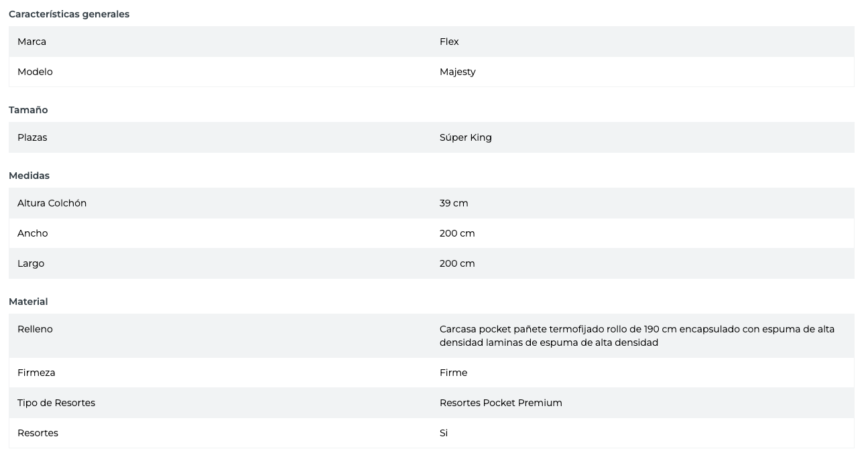Select the "Majesty" model value

tap(457, 72)
